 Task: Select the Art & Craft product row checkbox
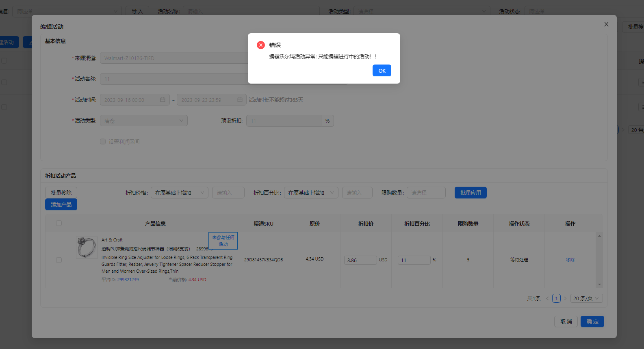(59, 260)
